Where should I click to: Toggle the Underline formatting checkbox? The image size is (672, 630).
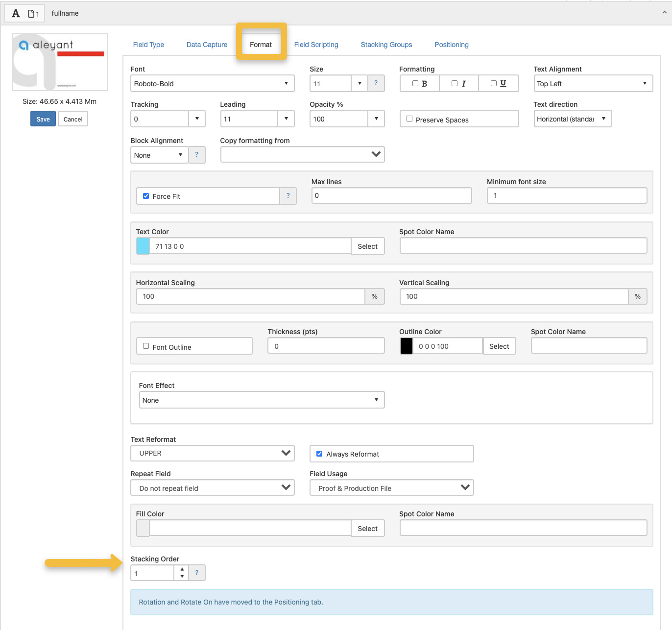(494, 83)
